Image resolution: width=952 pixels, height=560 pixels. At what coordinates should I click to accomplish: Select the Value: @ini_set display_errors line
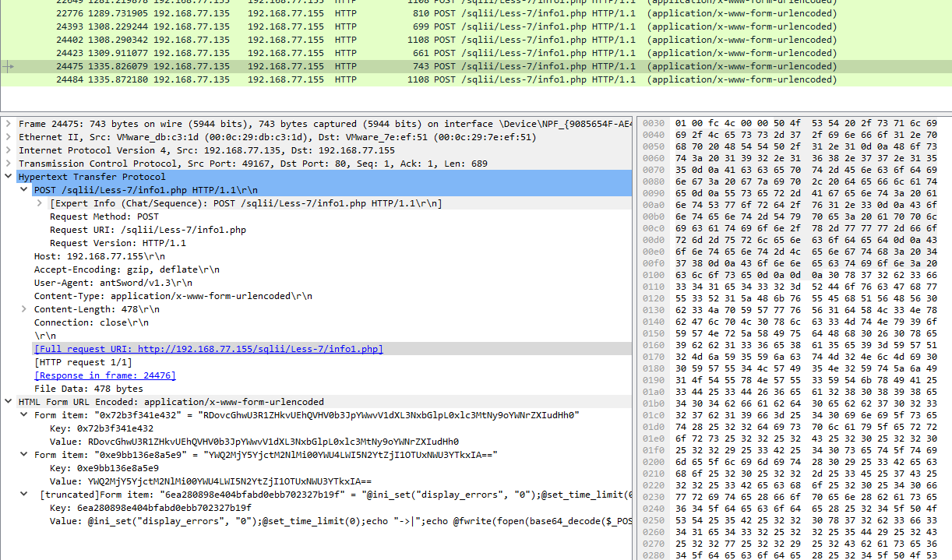click(x=340, y=521)
